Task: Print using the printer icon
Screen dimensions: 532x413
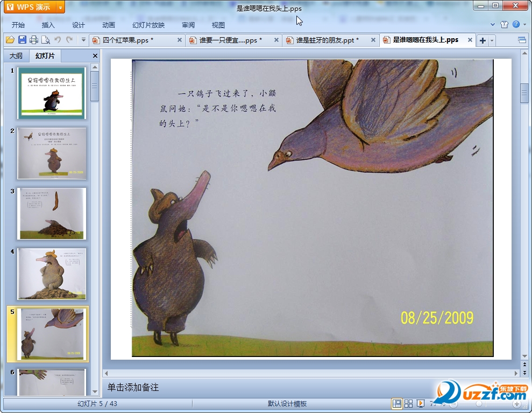Action: tap(33, 40)
